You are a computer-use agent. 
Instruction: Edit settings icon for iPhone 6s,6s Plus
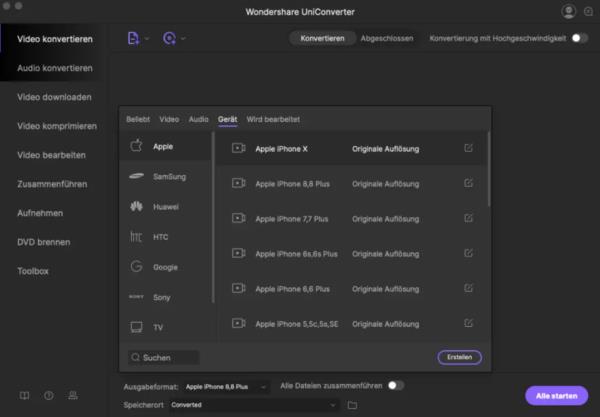tap(468, 253)
